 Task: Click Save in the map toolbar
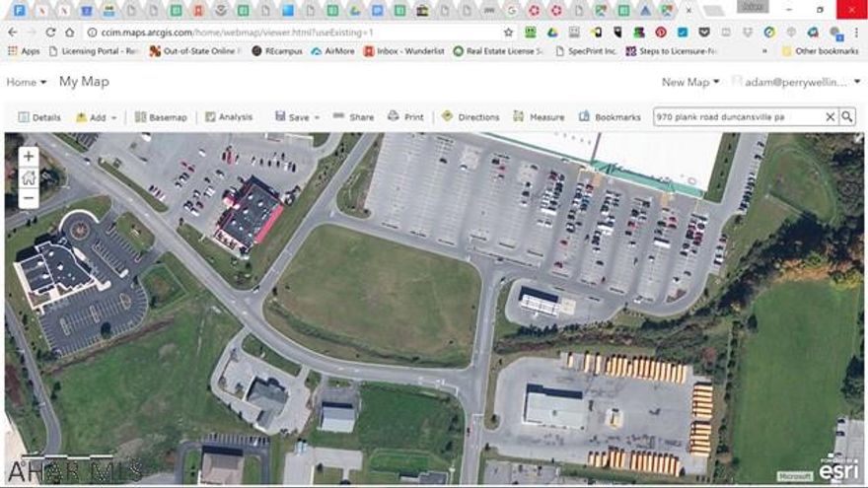293,117
